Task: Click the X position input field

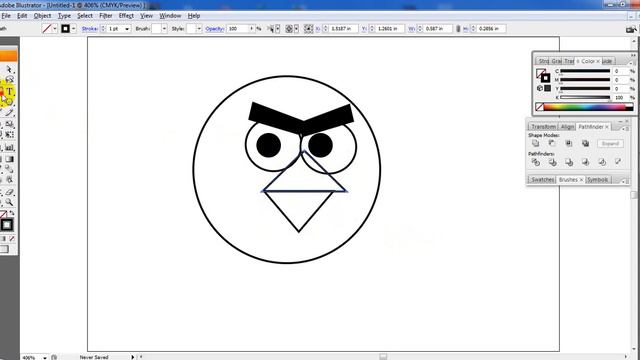Action: pyautogui.click(x=343, y=29)
